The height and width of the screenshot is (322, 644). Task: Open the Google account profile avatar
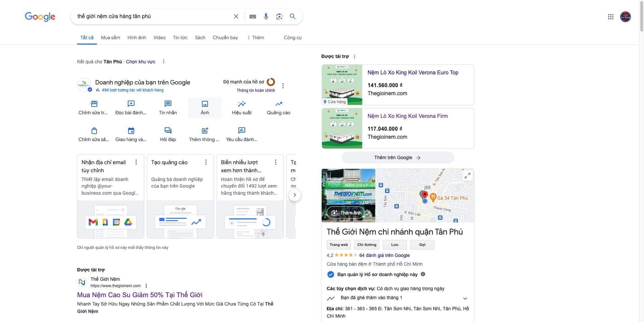[626, 17]
